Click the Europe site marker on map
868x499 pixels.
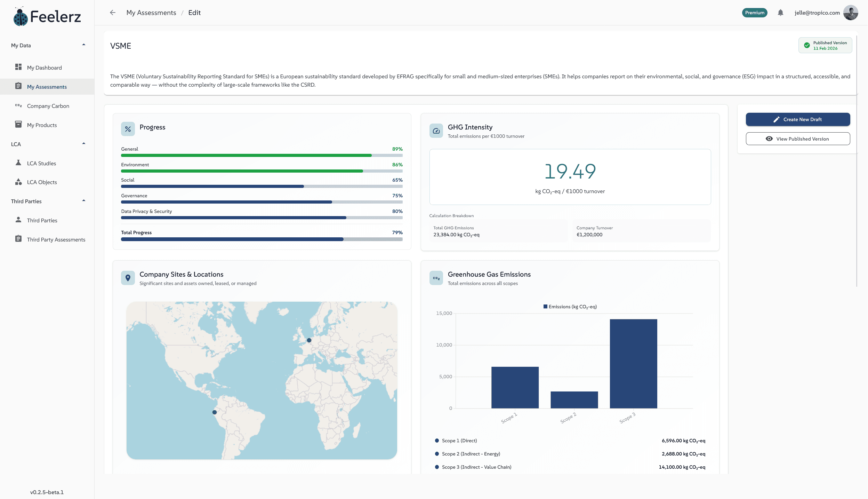tap(309, 340)
